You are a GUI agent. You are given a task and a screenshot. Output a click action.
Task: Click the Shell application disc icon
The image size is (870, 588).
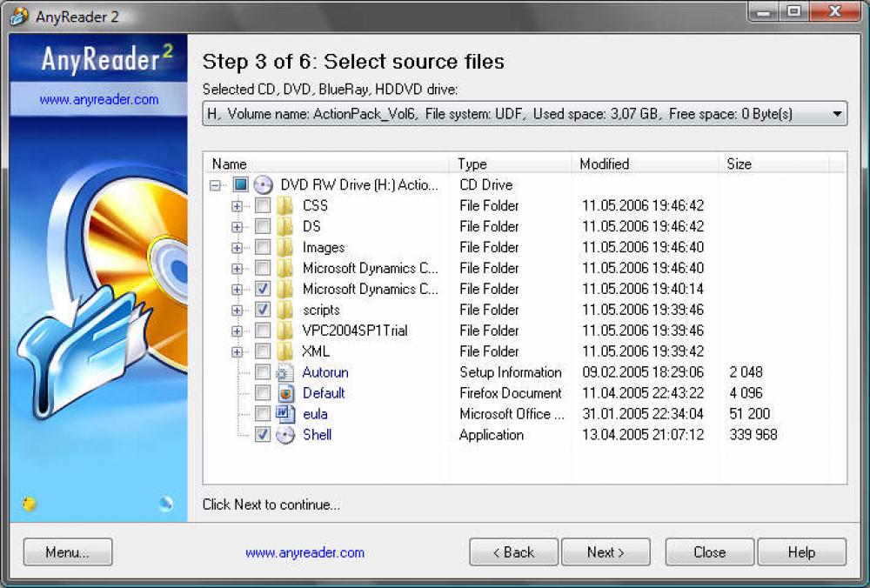tap(285, 435)
